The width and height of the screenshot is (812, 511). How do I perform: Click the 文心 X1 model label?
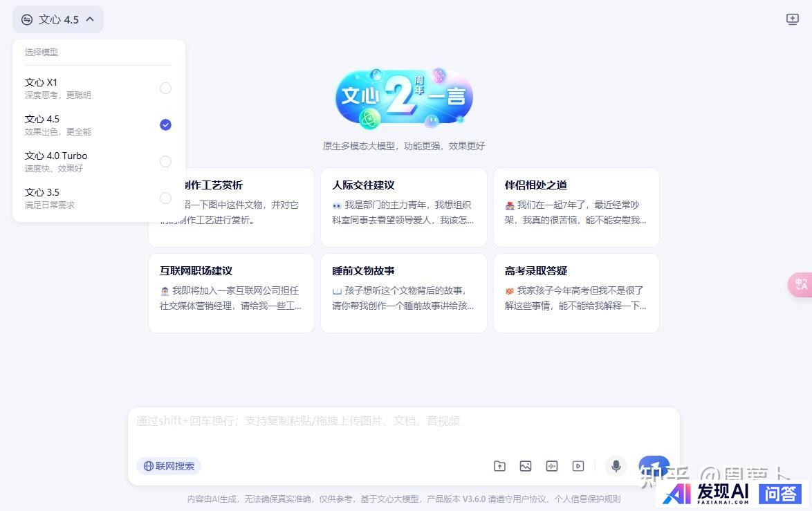(x=41, y=82)
